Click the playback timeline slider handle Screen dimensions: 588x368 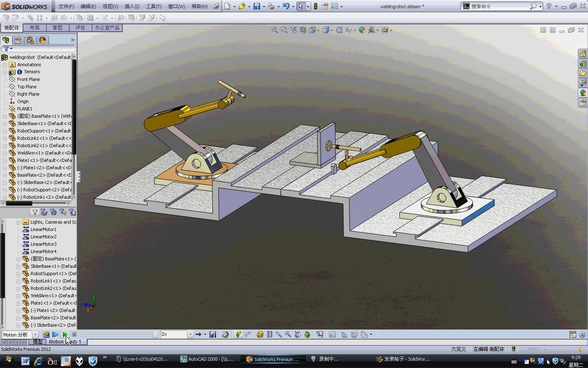(155, 334)
